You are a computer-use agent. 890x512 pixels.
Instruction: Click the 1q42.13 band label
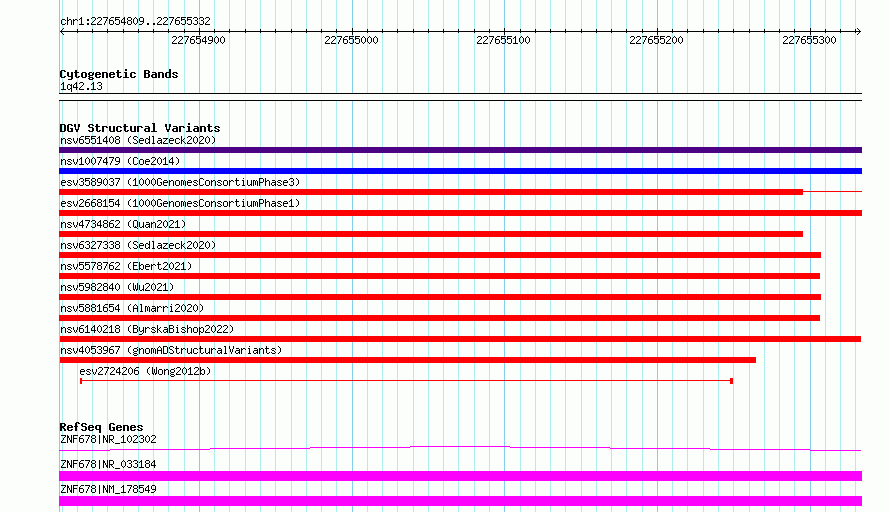[x=81, y=86]
